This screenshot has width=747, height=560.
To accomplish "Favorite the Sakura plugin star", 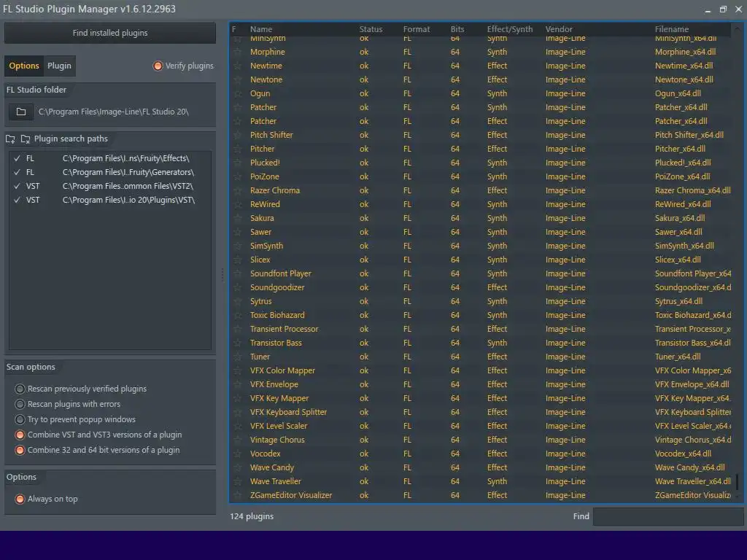I will [x=237, y=218].
